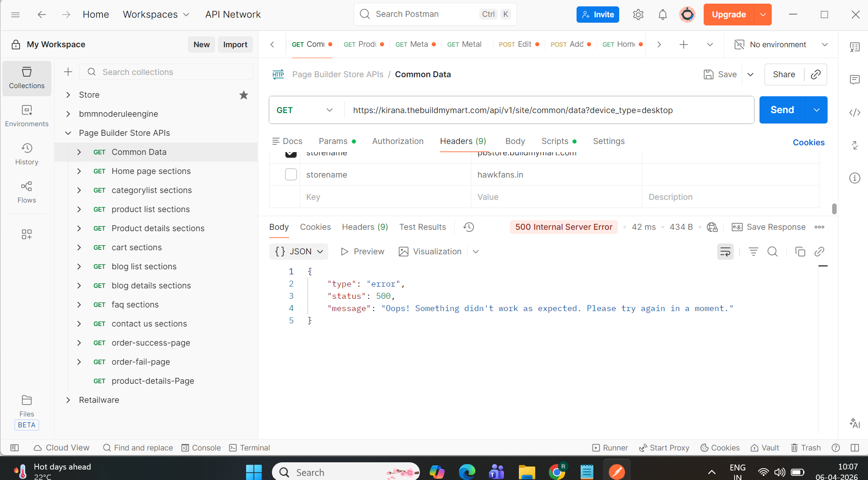This screenshot has width=868, height=480.
Task: Toggle the two-pane layout icon
Action: pyautogui.click(x=855, y=448)
